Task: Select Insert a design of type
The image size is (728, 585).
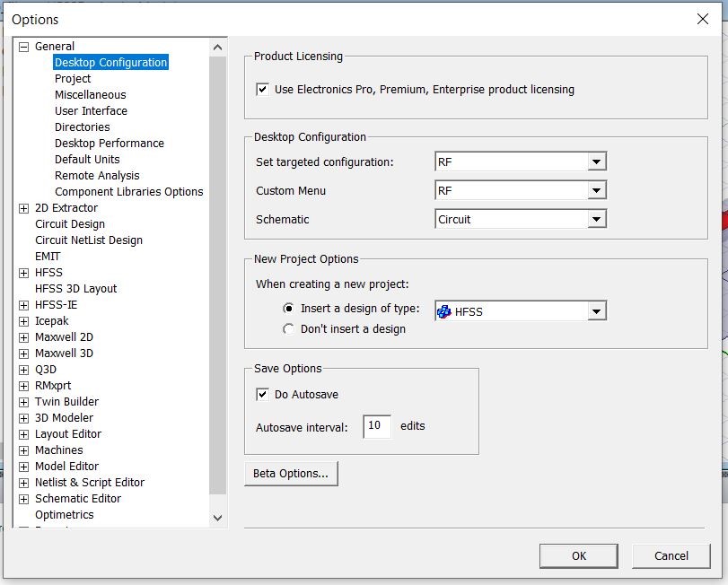Action: pyautogui.click(x=288, y=309)
